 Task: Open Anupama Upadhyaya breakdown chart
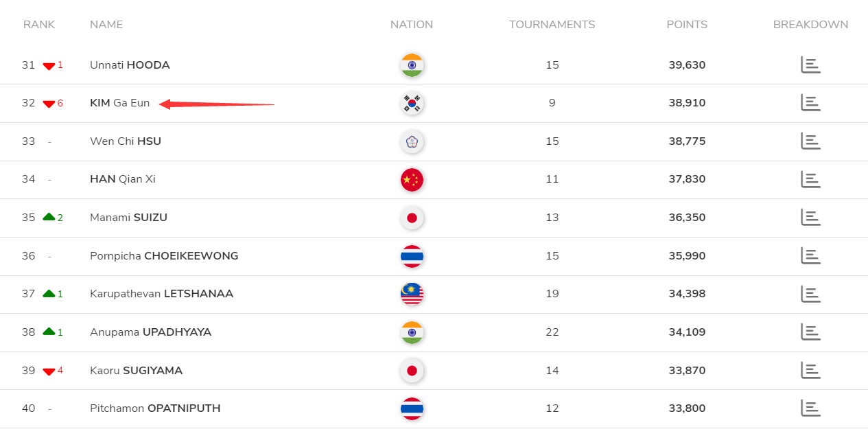pyautogui.click(x=810, y=332)
